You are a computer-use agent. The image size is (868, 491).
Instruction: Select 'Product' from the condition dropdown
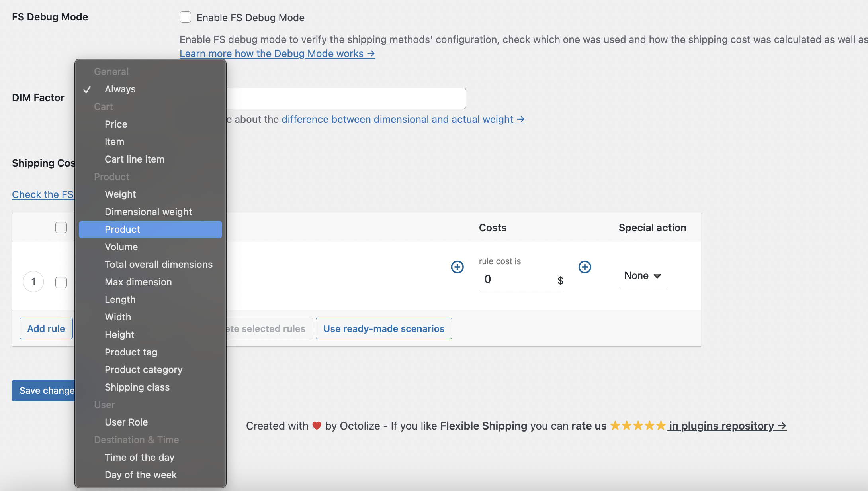pos(122,229)
